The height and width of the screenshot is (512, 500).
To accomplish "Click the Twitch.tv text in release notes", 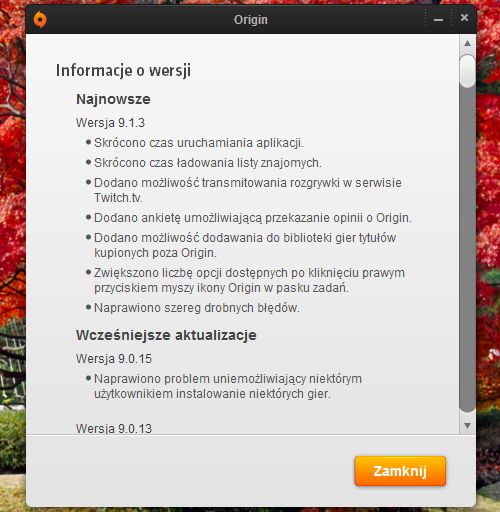I will click(x=118, y=198).
